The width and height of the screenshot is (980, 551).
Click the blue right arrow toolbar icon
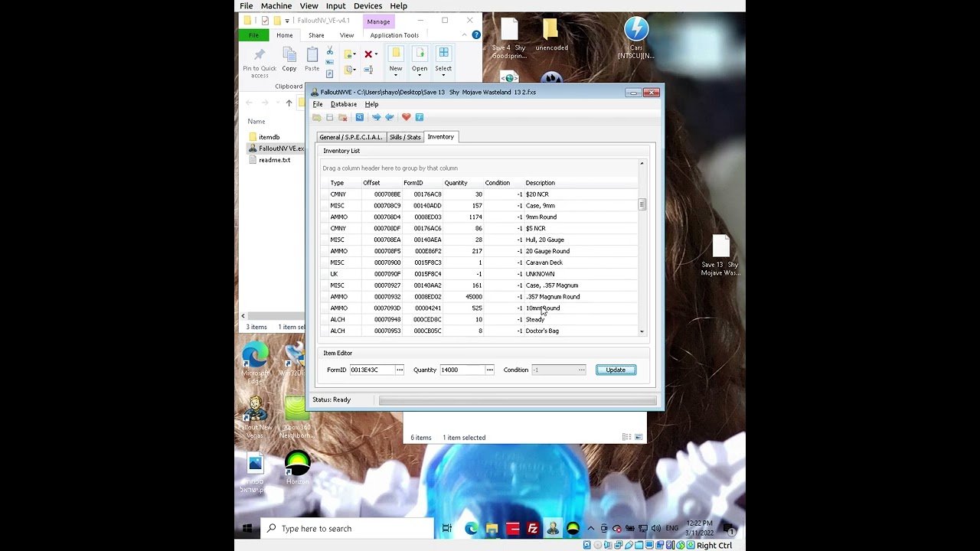click(376, 117)
